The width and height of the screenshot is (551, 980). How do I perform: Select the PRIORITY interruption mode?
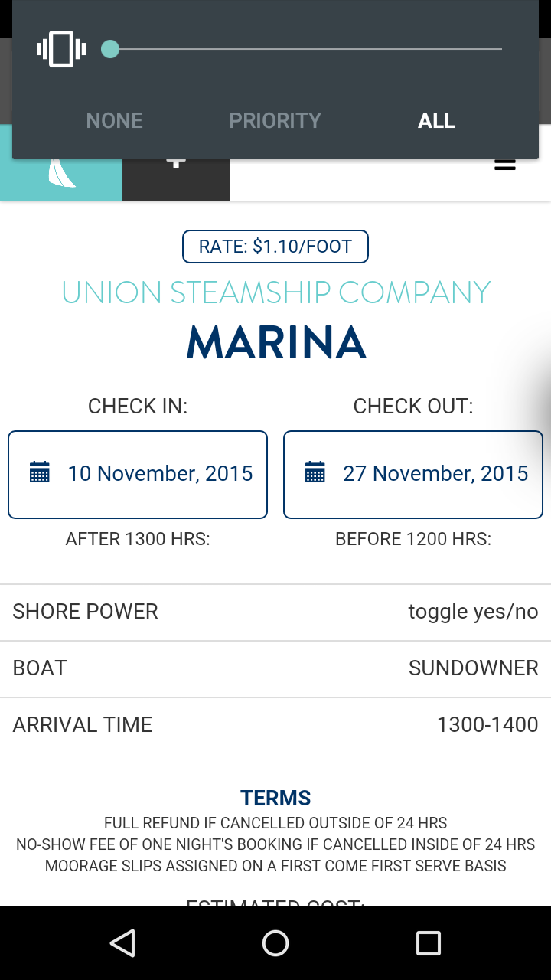[275, 120]
